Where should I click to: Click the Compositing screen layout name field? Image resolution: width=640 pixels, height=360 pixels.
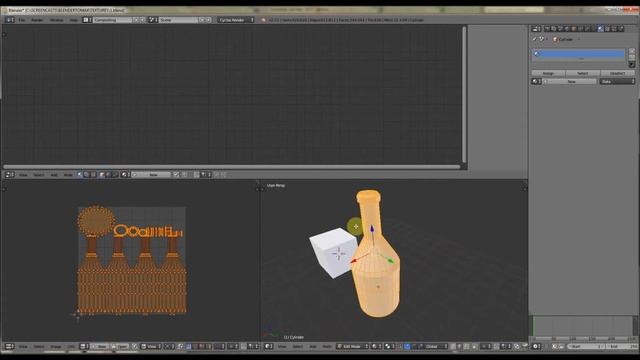point(113,20)
